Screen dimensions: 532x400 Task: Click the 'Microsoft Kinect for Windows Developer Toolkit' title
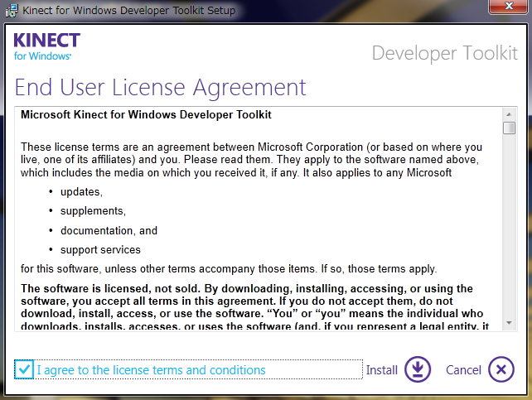pos(146,114)
